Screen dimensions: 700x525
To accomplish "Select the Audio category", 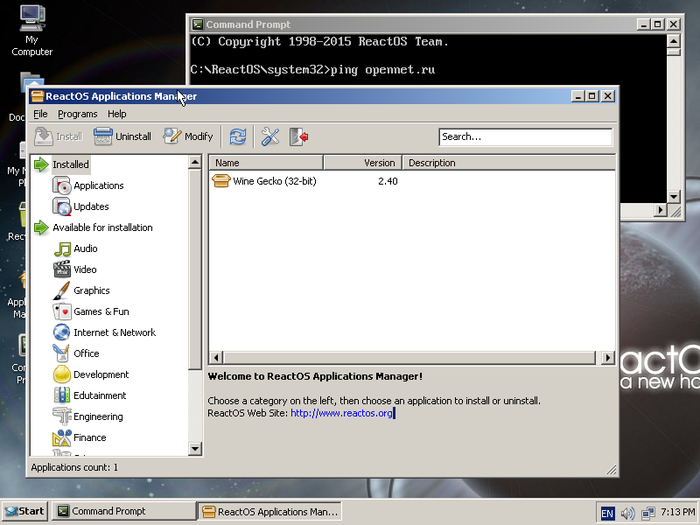I will tap(85, 248).
